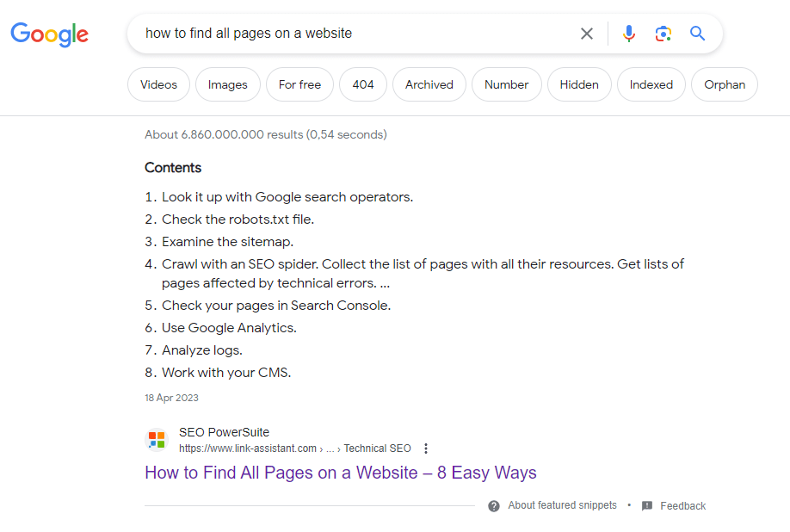Screen dimensions: 790x532
Task: Select the Videos filter chip
Action: click(x=158, y=84)
